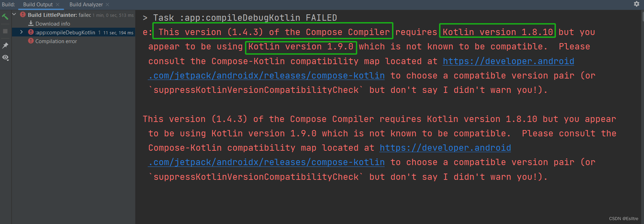Rerun the build using the green hammer icon
This screenshot has width=644, height=224.
point(5,16)
